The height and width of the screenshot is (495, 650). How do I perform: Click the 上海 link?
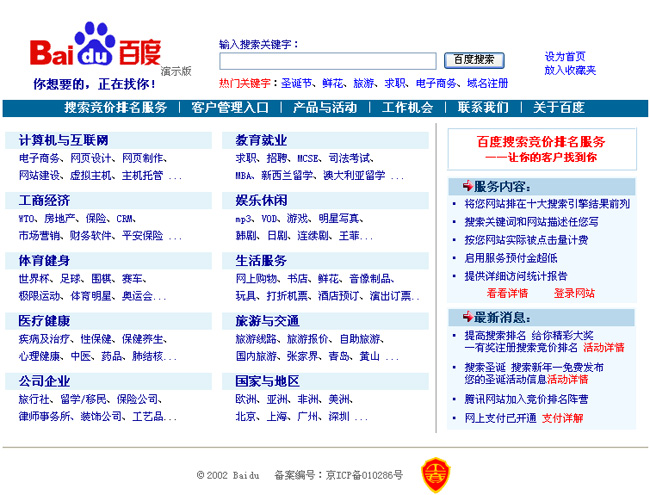tap(276, 416)
